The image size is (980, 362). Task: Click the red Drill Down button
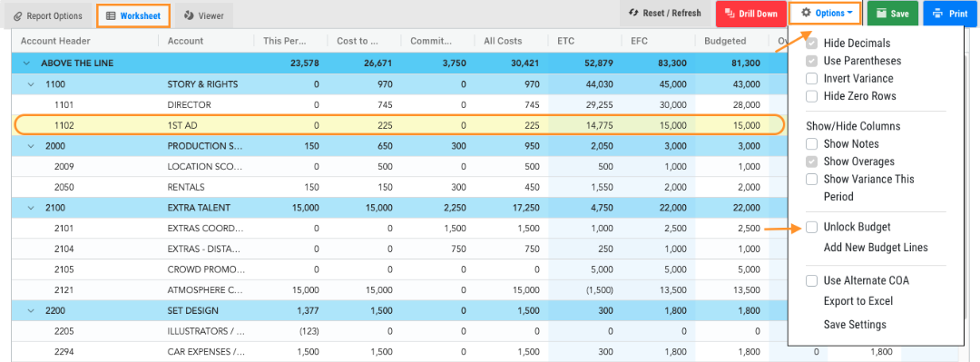750,13
